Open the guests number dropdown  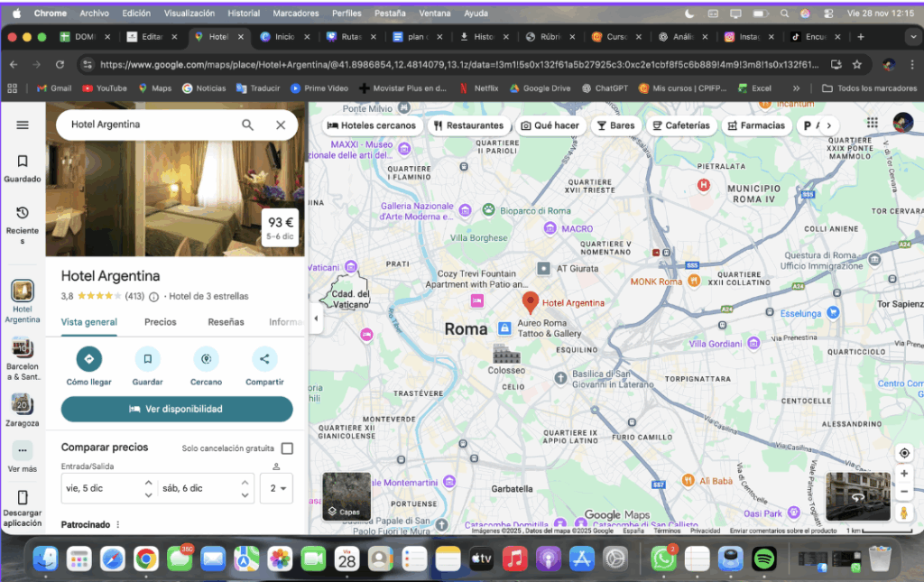click(279, 488)
